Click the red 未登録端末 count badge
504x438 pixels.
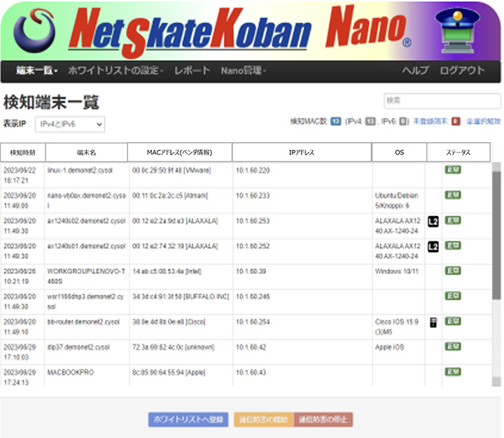pyautogui.click(x=456, y=122)
